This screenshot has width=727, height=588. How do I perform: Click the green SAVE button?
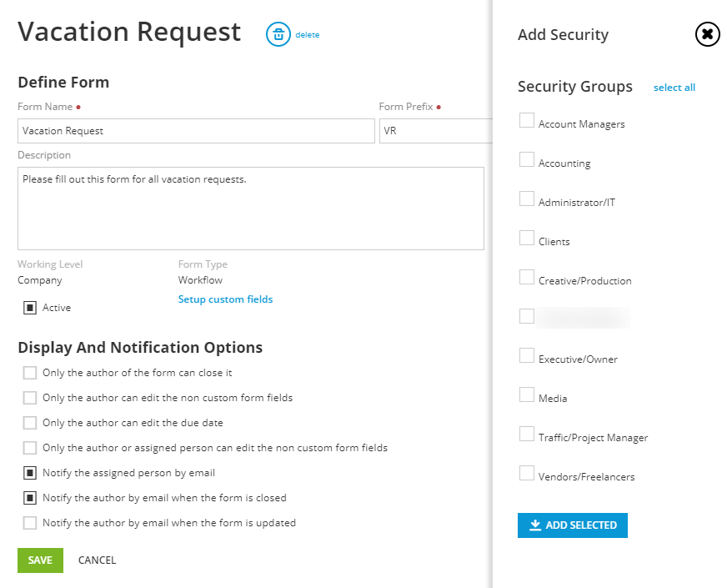tap(40, 560)
